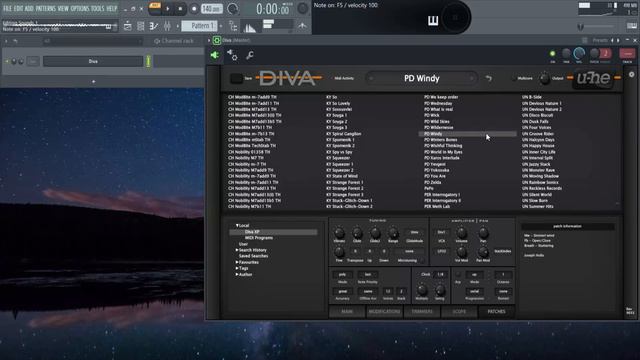Expand the Search History tree item

click(237, 250)
